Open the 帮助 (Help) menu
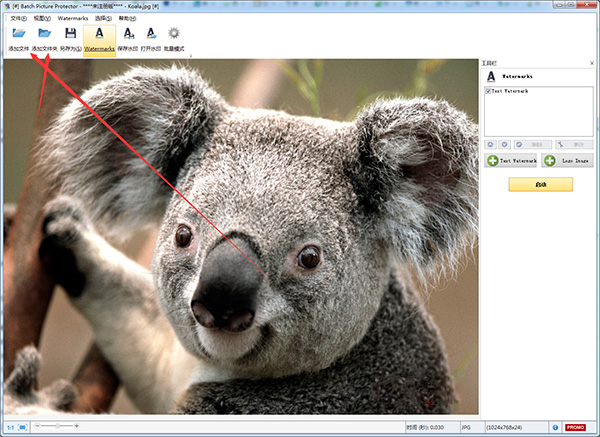Screen dimensions: 600x437 tap(127, 18)
